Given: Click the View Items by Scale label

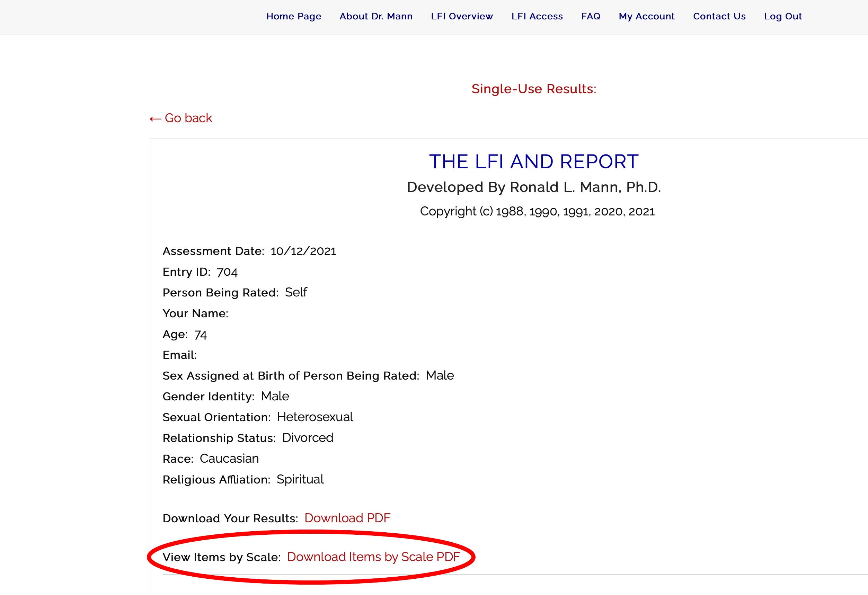Looking at the screenshot, I should 221,557.
